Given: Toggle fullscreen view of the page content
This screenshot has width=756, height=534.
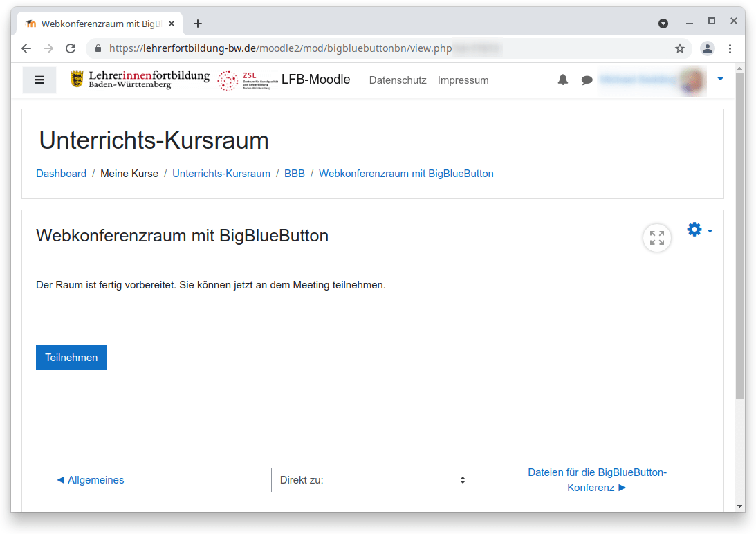Looking at the screenshot, I should coord(656,239).
